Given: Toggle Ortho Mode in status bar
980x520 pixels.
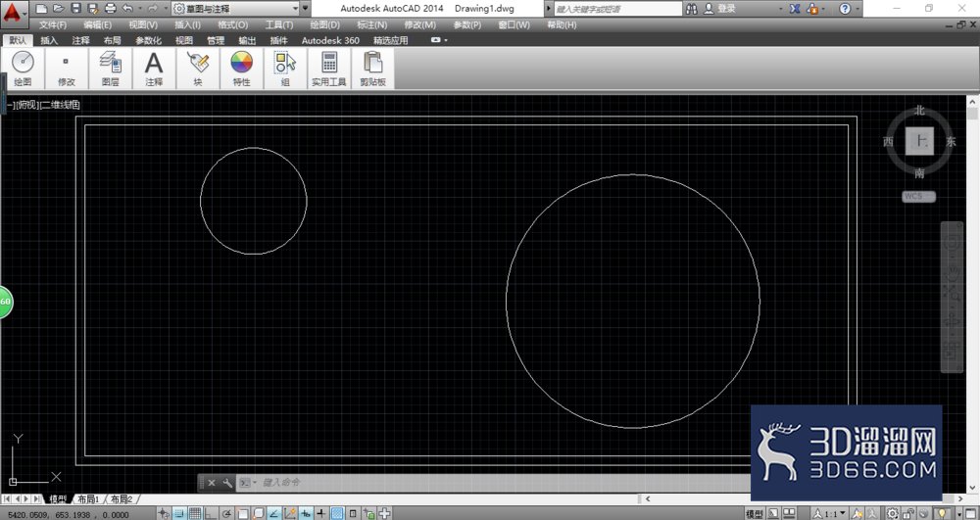Looking at the screenshot, I should coord(211,513).
